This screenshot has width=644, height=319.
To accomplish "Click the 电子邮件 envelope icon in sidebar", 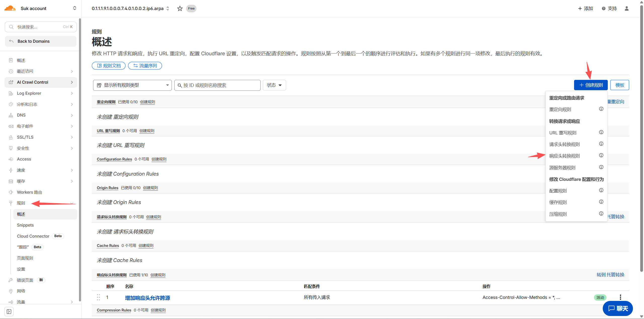I will (x=11, y=126).
